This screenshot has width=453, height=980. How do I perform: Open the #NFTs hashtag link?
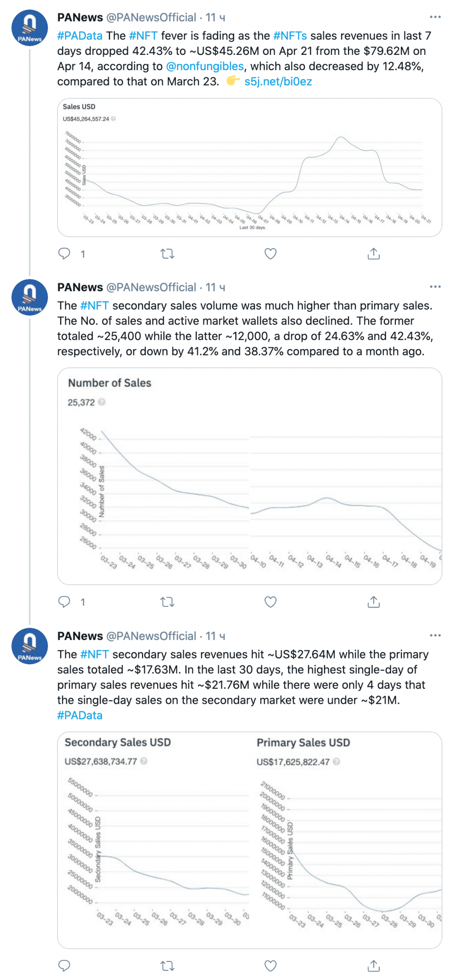tap(290, 36)
